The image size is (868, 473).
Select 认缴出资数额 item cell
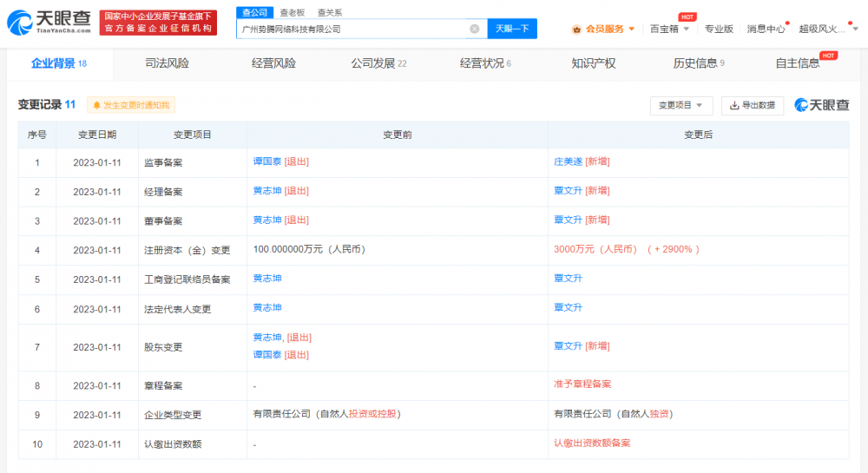tap(173, 444)
